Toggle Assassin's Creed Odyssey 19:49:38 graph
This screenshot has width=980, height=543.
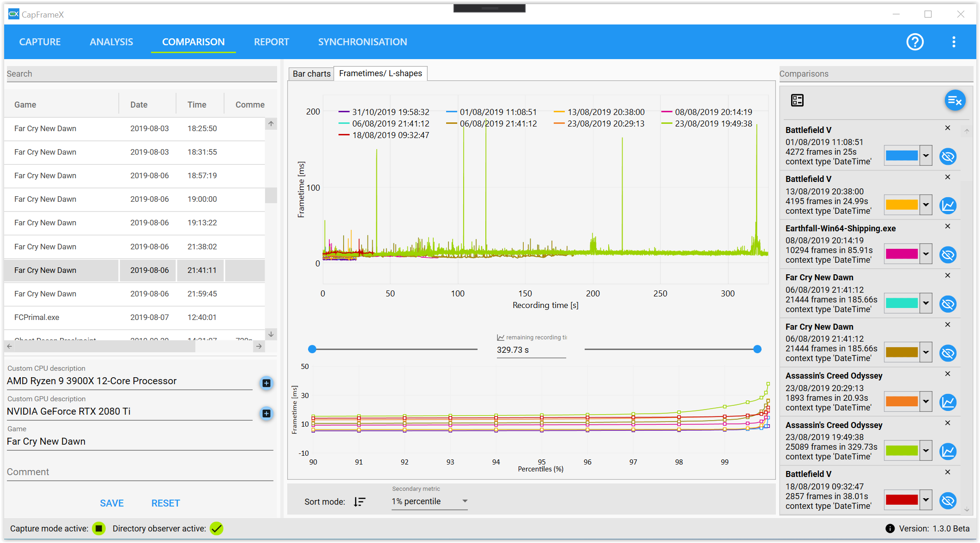(x=948, y=451)
